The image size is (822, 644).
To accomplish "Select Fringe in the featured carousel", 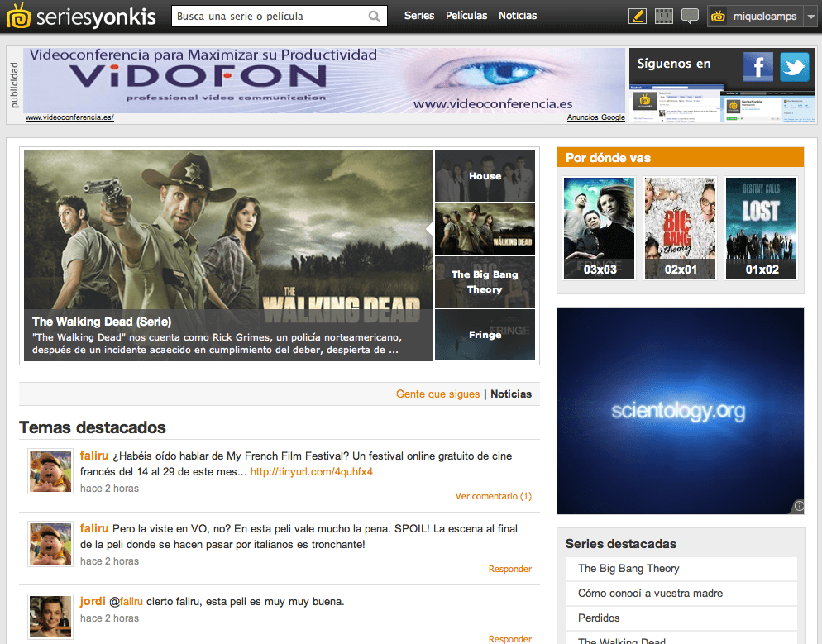I will 485,335.
